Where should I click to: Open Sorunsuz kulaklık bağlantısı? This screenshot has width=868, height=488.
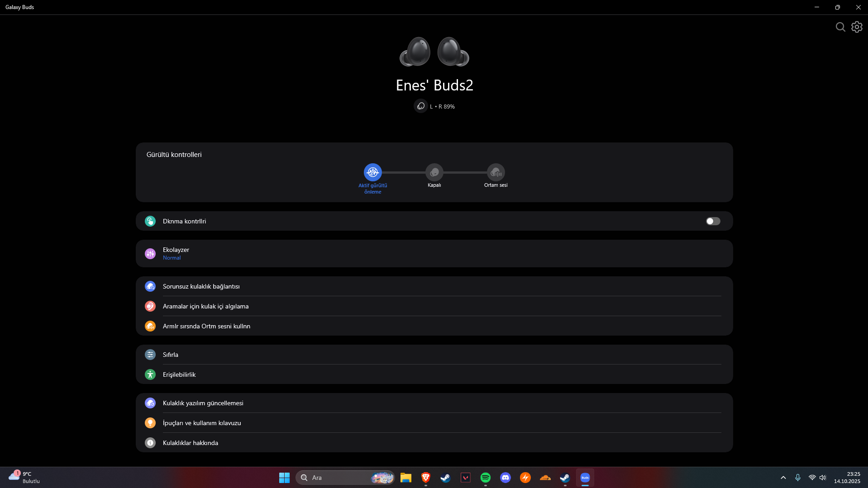tap(434, 286)
